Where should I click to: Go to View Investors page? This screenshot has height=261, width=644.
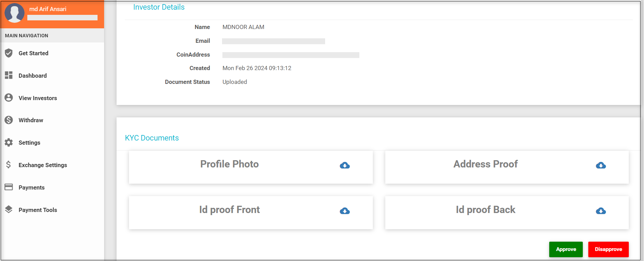coord(38,98)
